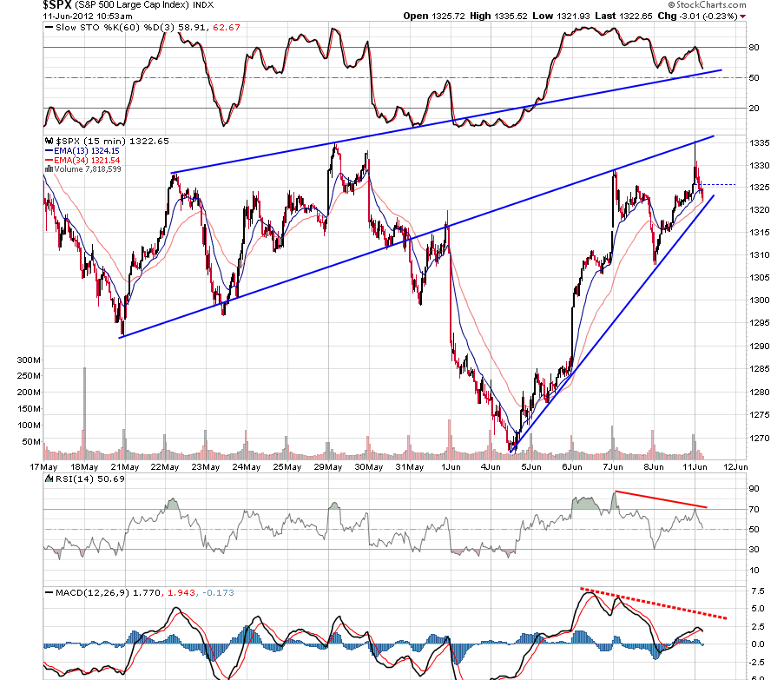
Task: Click the 70 level on RSI axis
Action: (754, 510)
